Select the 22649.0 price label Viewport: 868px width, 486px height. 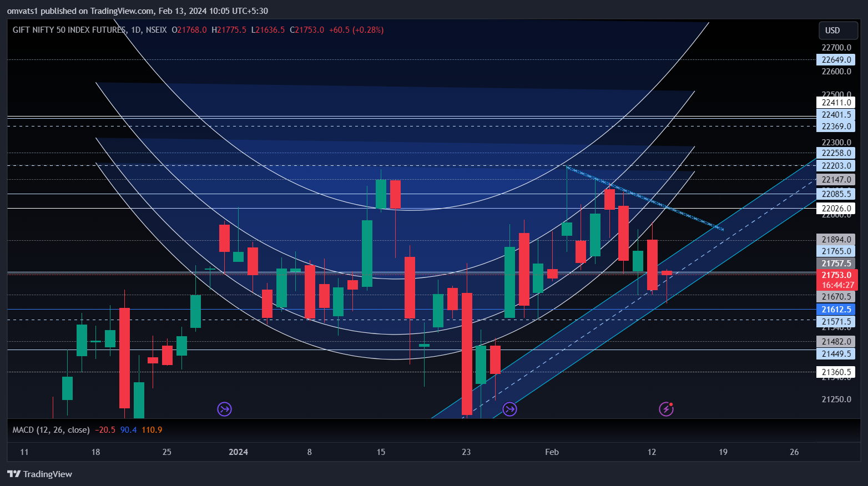click(836, 60)
